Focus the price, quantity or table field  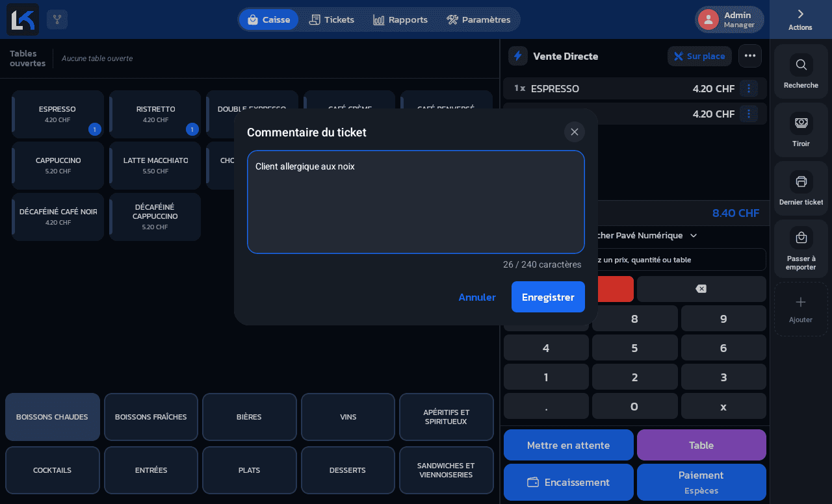681,260
